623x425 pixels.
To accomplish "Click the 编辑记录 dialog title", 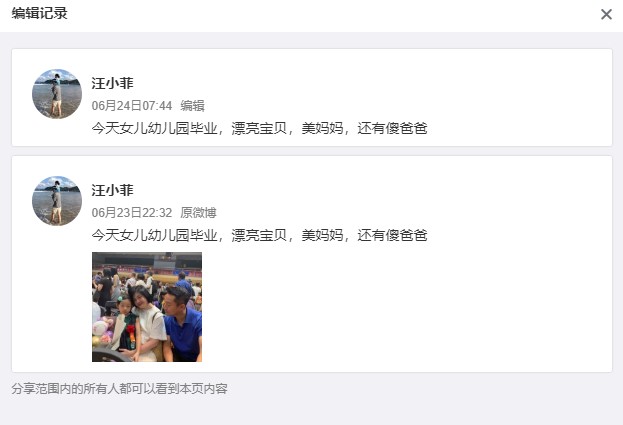I will click(x=39, y=13).
